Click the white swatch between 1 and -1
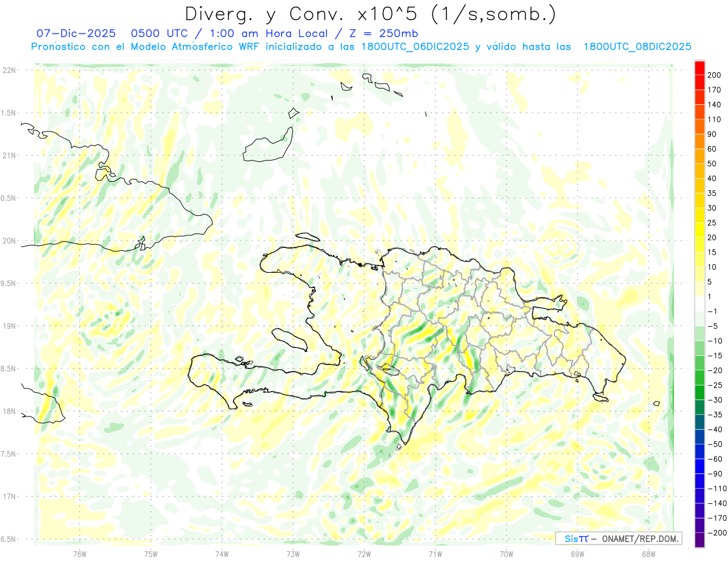The height and width of the screenshot is (562, 728). [700, 304]
